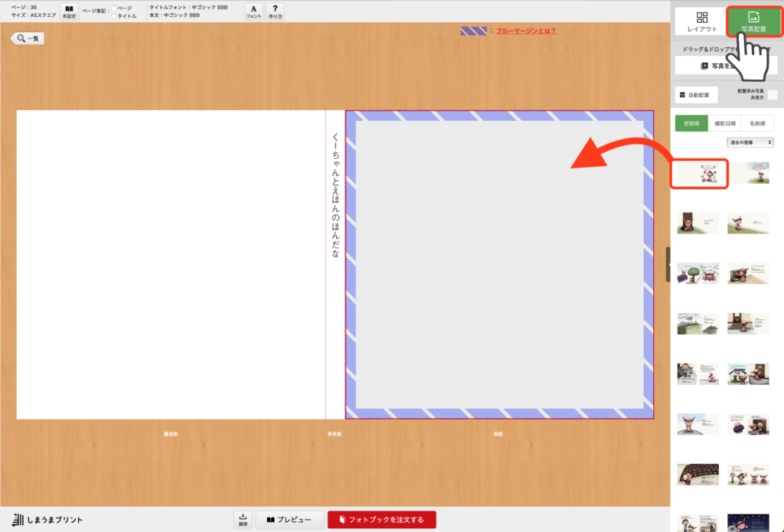Switch to the 登録順 sort tab
The image size is (784, 532).
691,123
